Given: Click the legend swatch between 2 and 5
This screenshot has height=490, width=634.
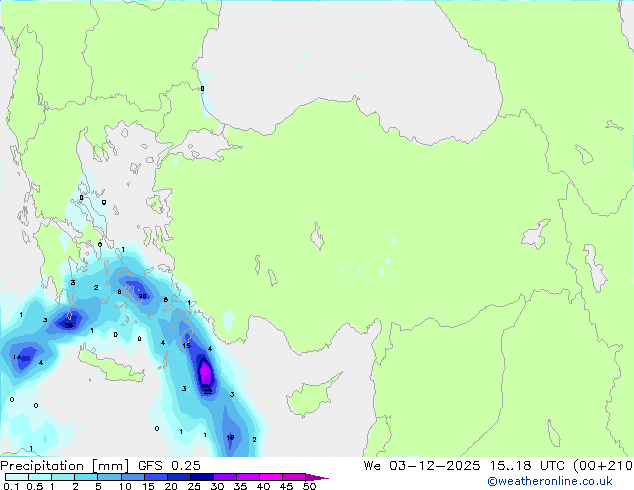Looking at the screenshot, I should tap(86, 477).
